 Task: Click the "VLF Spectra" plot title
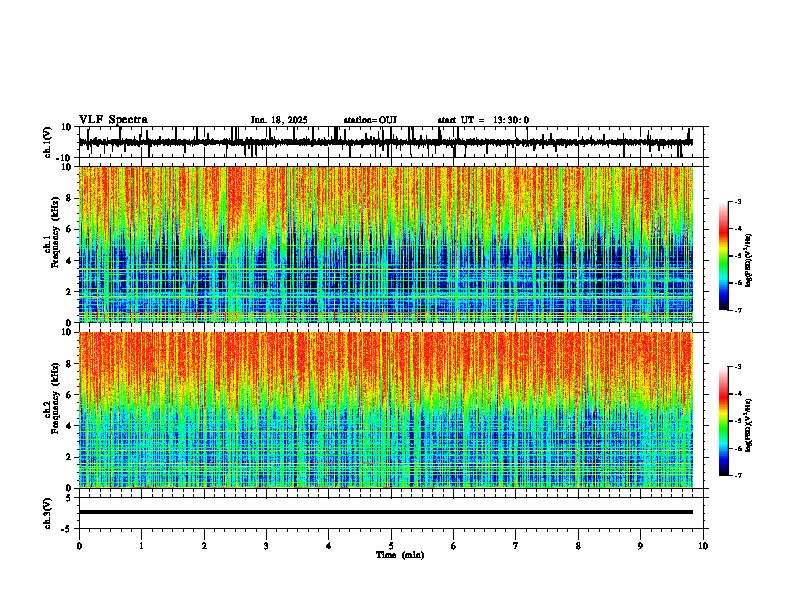tap(113, 120)
